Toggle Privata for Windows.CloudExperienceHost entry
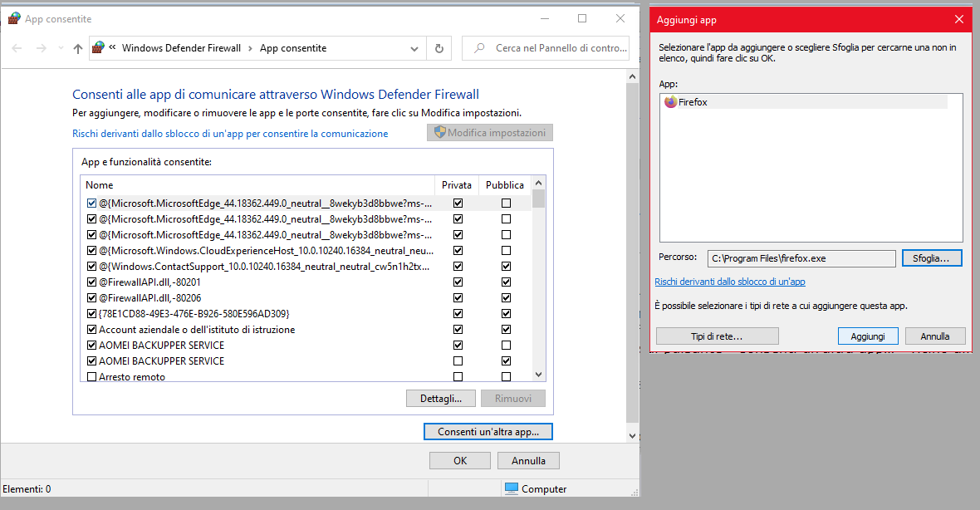The image size is (980, 510). (x=458, y=251)
